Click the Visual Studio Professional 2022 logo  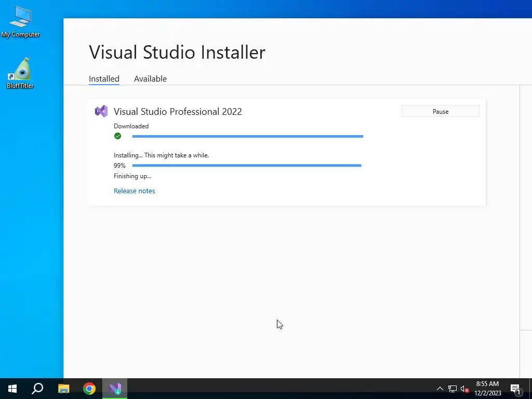(x=101, y=111)
